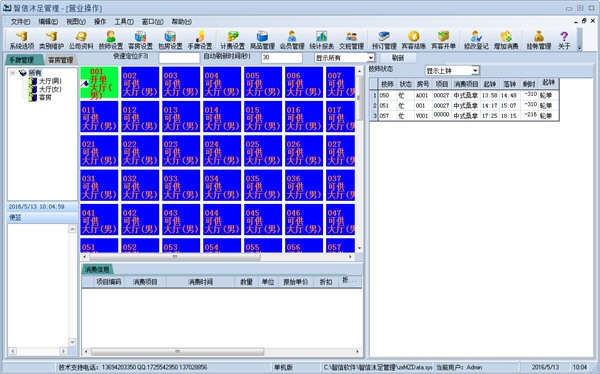Viewport: 600px width, 374px height.
Task: Click 增加消费 add consumption icon
Action: pyautogui.click(x=506, y=41)
